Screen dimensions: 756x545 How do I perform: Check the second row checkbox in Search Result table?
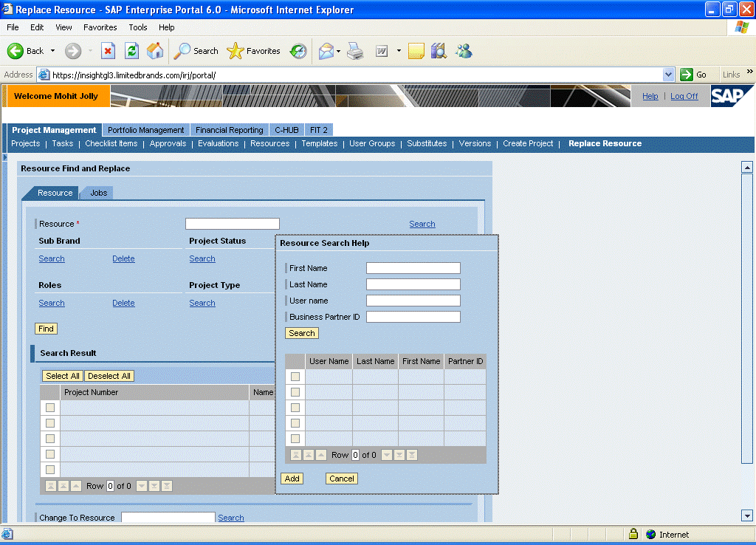50,423
